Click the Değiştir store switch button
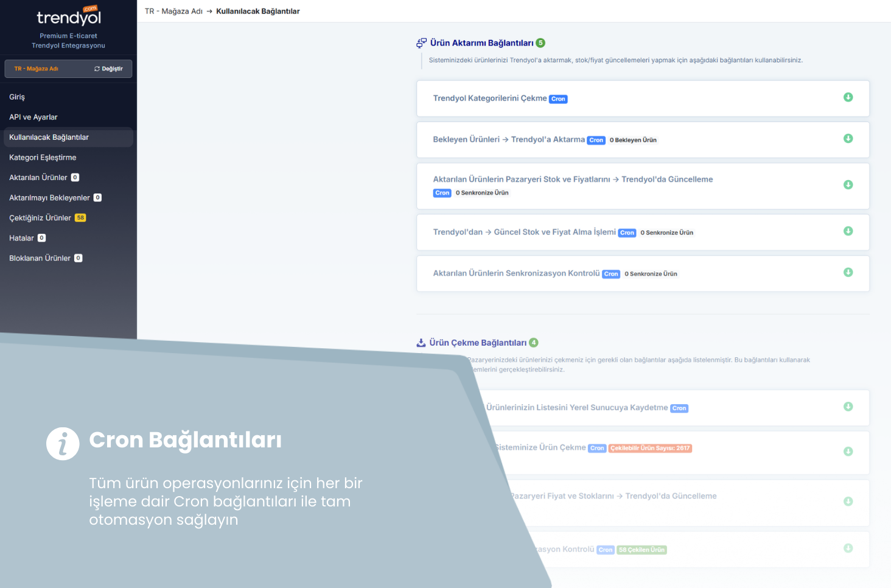891x588 pixels. tap(108, 69)
